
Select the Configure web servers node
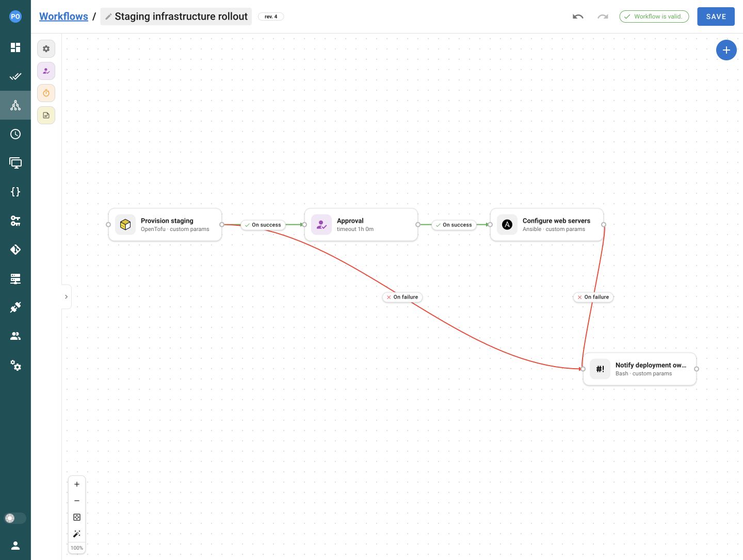(x=547, y=224)
